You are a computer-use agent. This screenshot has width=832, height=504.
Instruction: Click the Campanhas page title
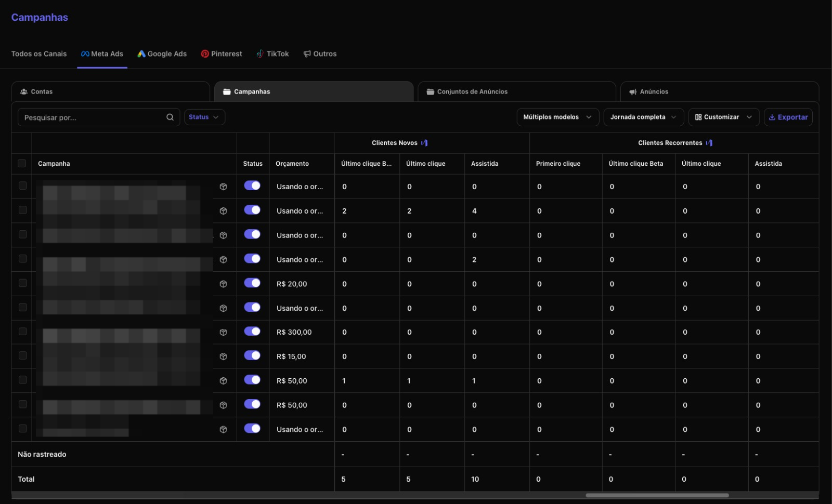[40, 17]
